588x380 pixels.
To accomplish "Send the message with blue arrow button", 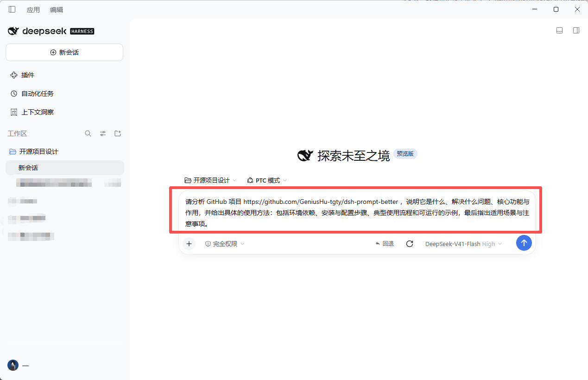I will tap(524, 243).
